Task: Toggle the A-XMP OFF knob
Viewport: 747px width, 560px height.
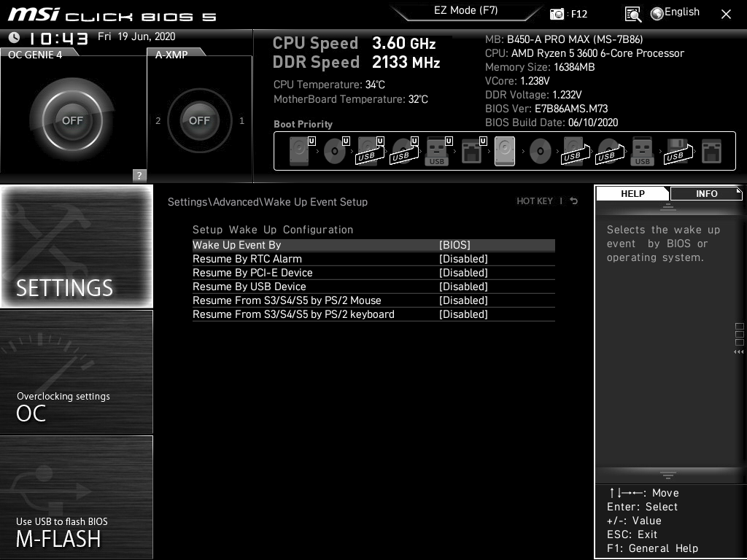Action: [x=199, y=120]
